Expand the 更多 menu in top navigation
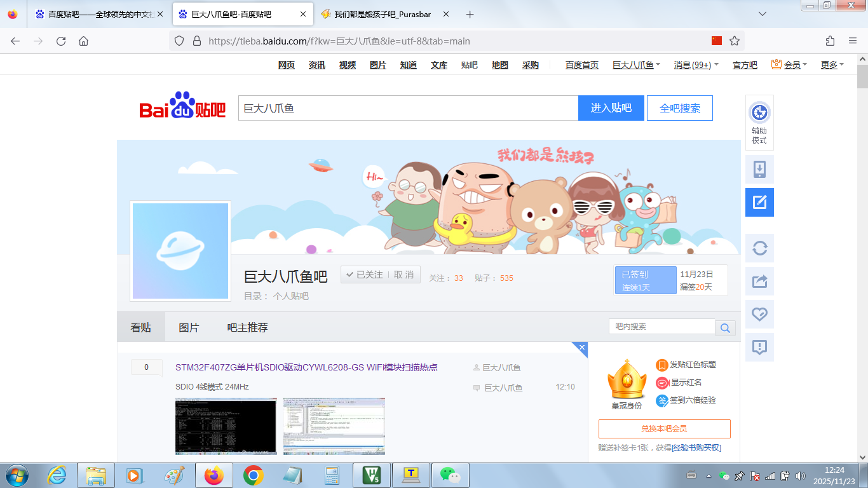This screenshot has height=488, width=868. click(832, 65)
